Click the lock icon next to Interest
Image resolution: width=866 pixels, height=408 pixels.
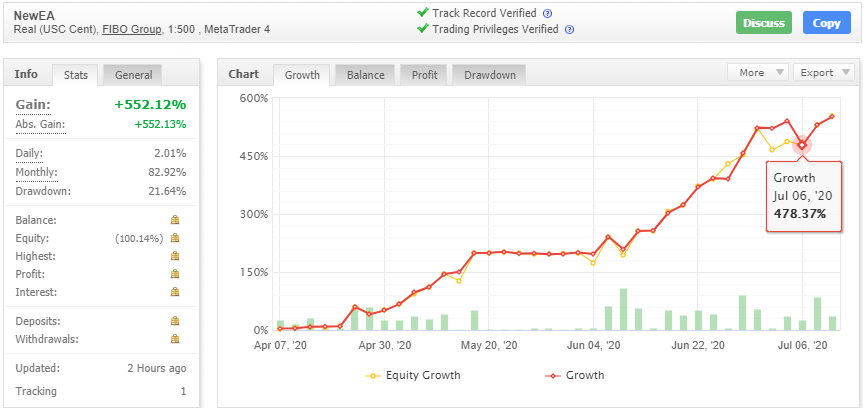click(x=175, y=292)
